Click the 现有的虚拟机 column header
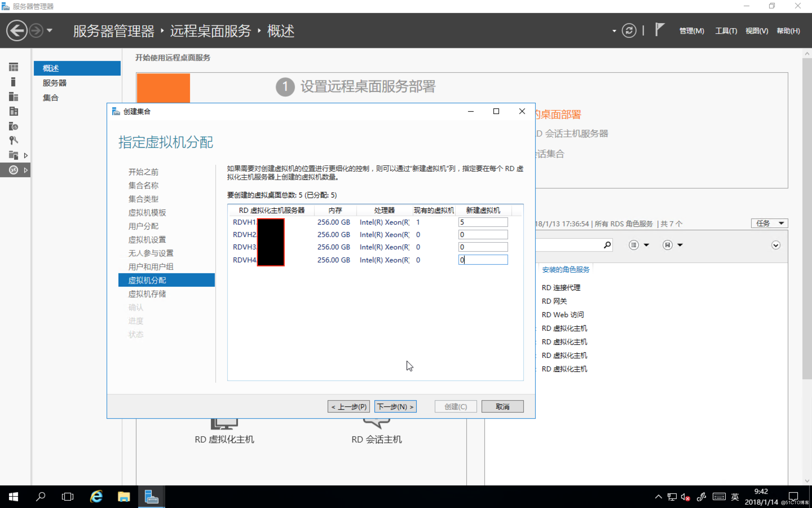Viewport: 812px width, 508px height. (434, 210)
